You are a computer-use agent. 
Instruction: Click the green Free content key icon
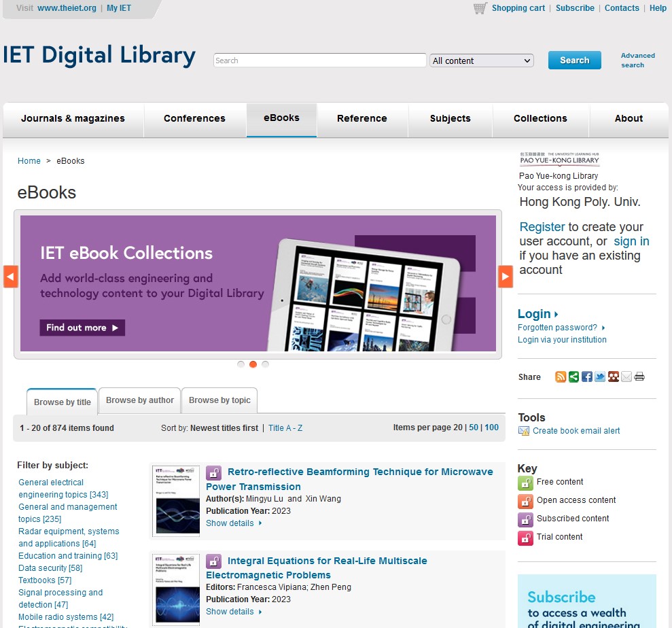(x=525, y=483)
